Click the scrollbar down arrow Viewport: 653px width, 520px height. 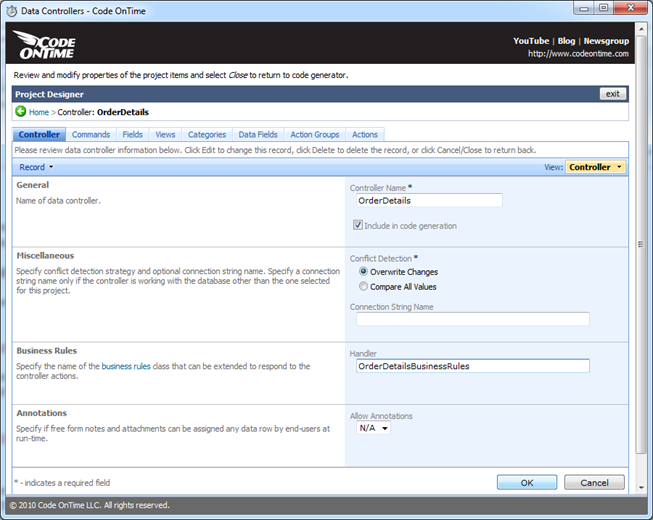coord(641,488)
